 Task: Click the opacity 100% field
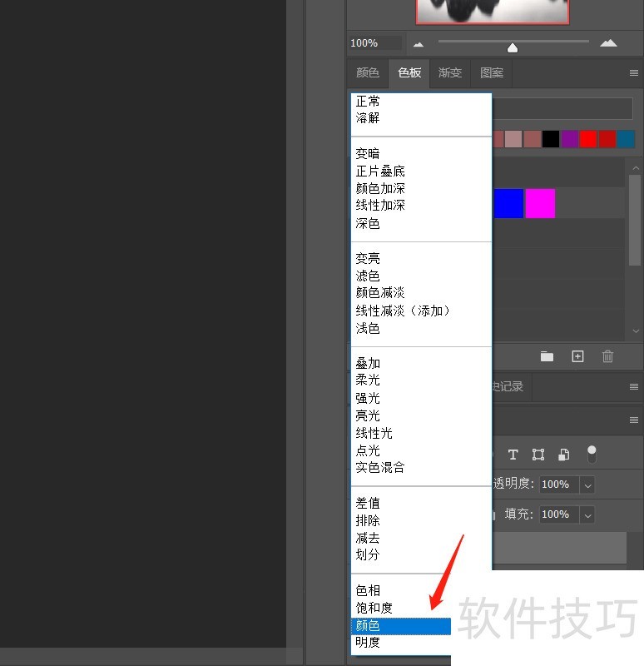[559, 485]
